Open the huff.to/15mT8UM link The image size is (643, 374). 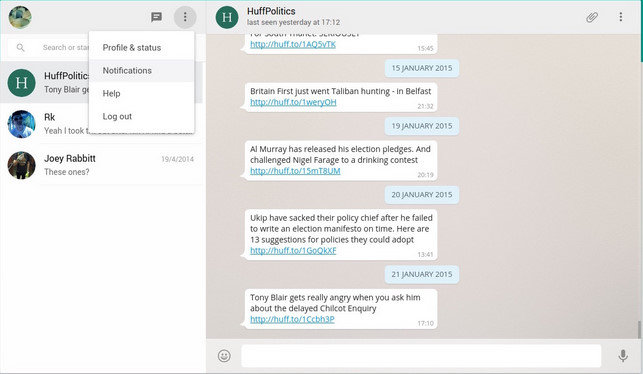[295, 171]
